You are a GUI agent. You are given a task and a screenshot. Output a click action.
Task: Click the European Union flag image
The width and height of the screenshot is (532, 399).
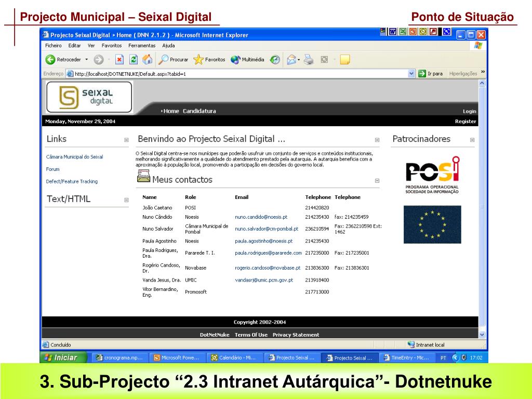tap(432, 224)
